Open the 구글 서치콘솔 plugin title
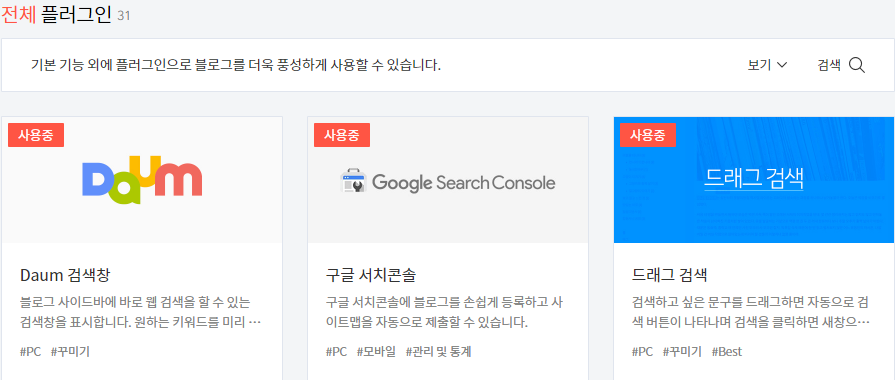This screenshot has width=895, height=380. tap(370, 275)
